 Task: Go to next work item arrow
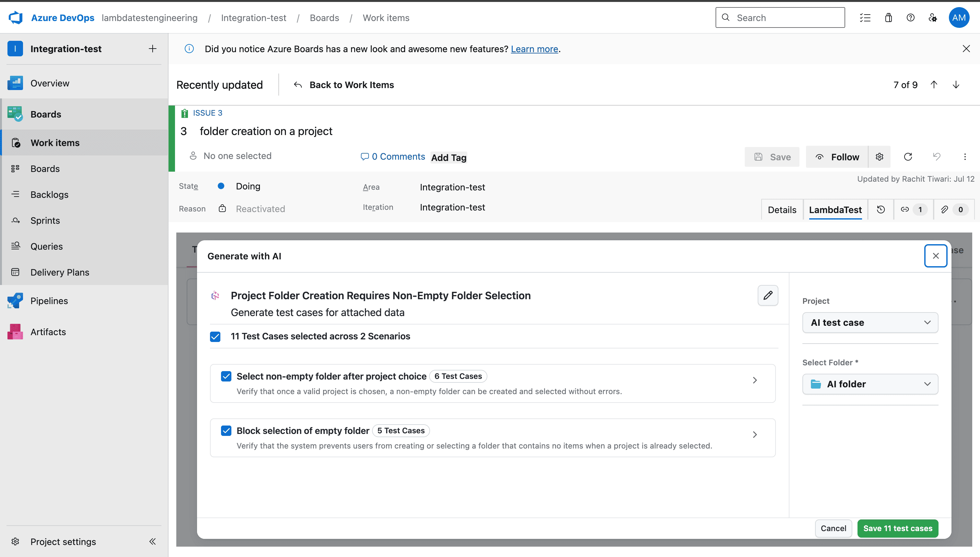[956, 85]
